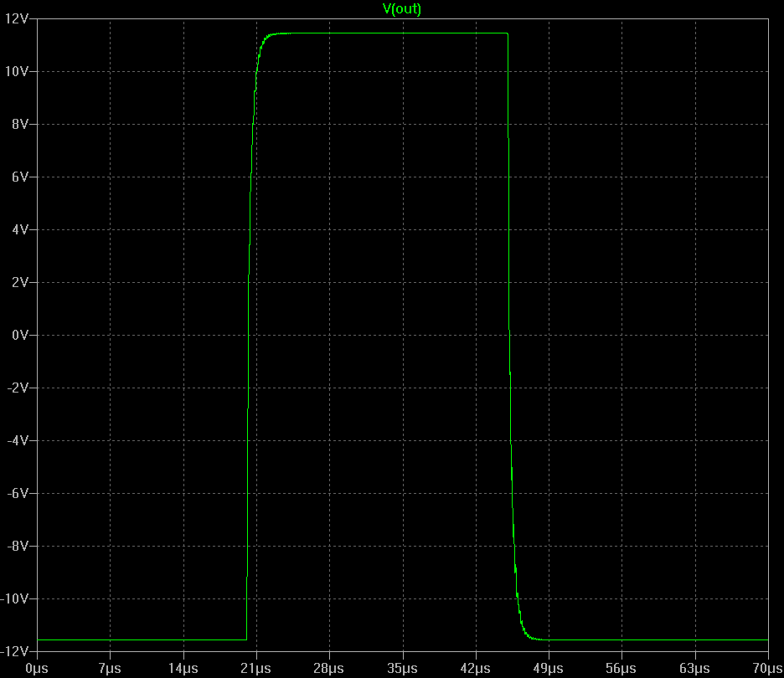Viewport: 784px width, 678px height.
Task: Click the 12V vertical axis label
Action: click(17, 19)
